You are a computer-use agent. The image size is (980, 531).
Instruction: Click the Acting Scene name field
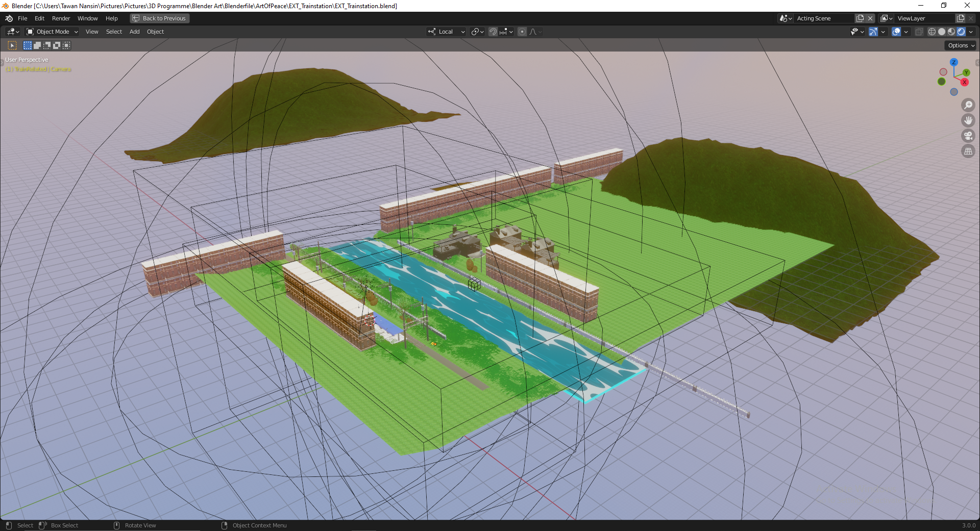823,18
